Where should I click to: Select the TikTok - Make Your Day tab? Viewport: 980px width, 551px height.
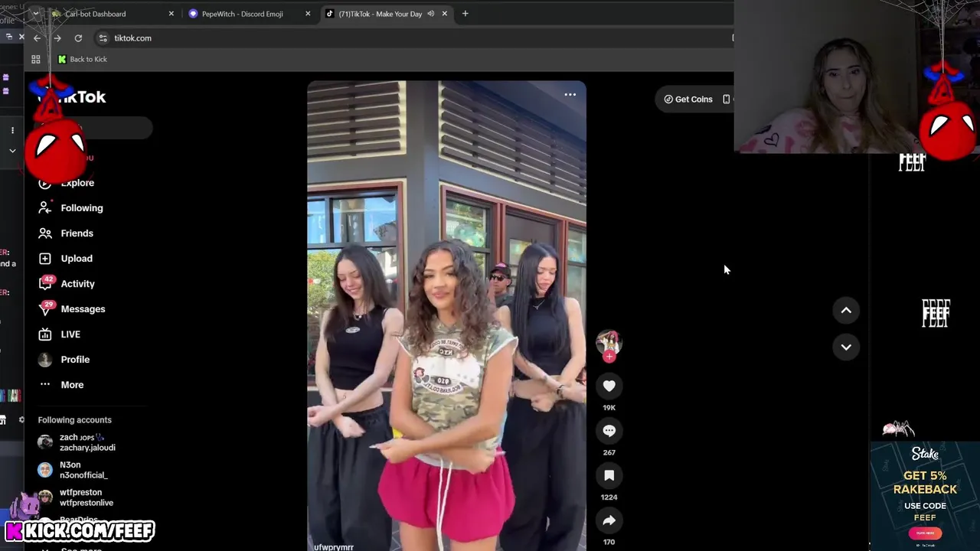[380, 14]
